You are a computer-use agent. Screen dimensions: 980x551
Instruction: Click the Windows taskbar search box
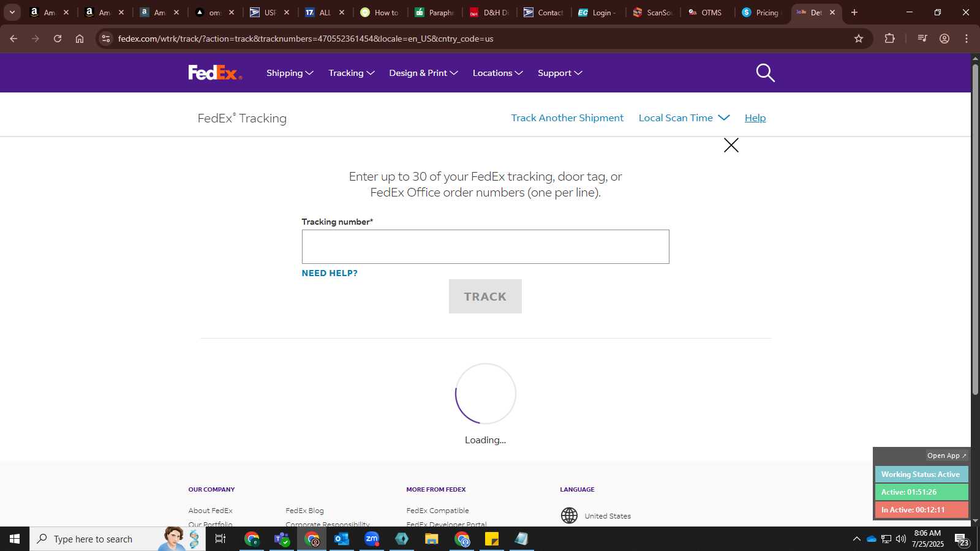pyautogui.click(x=116, y=539)
